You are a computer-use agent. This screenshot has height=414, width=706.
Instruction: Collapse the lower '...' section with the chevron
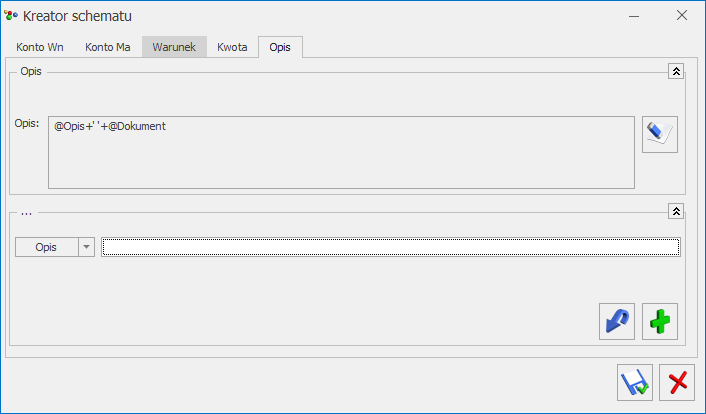click(676, 211)
